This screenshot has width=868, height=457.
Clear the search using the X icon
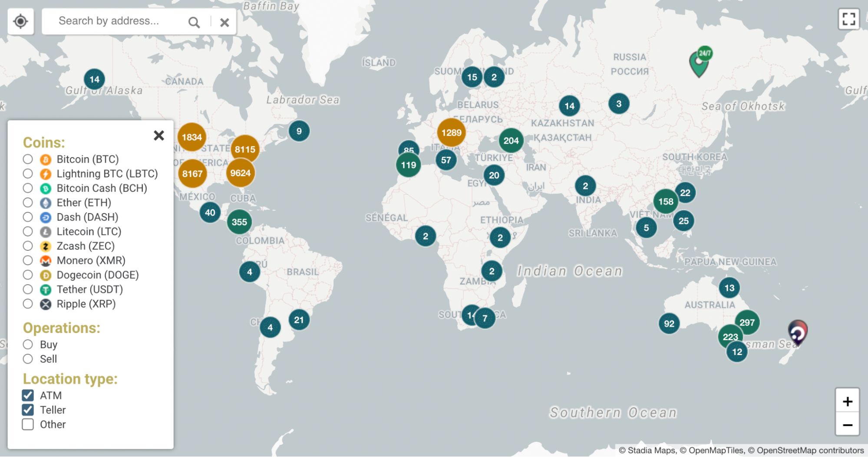(224, 21)
